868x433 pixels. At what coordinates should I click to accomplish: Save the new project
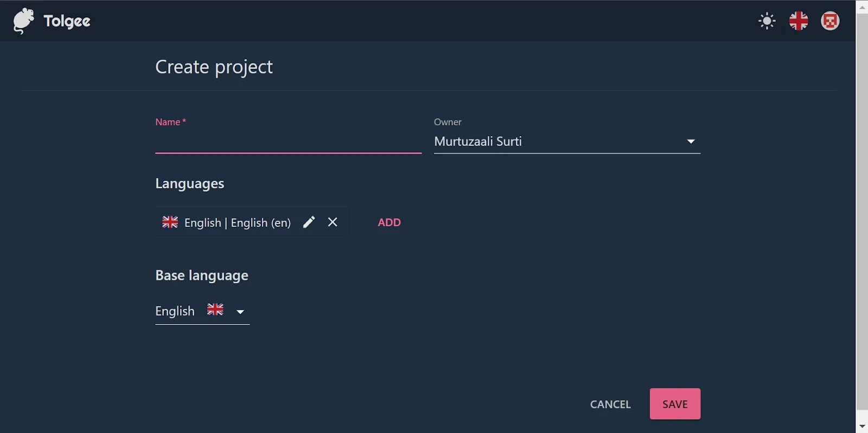click(x=675, y=404)
